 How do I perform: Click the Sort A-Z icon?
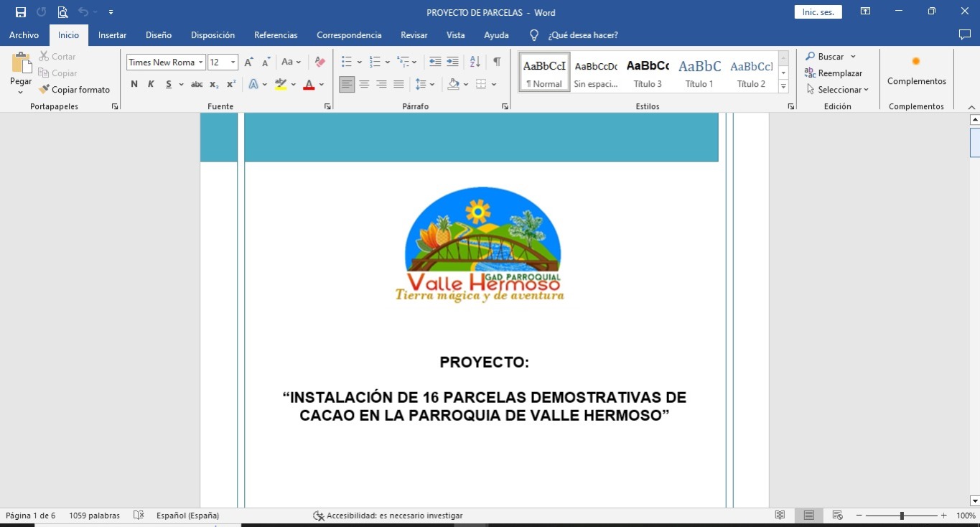pos(475,62)
